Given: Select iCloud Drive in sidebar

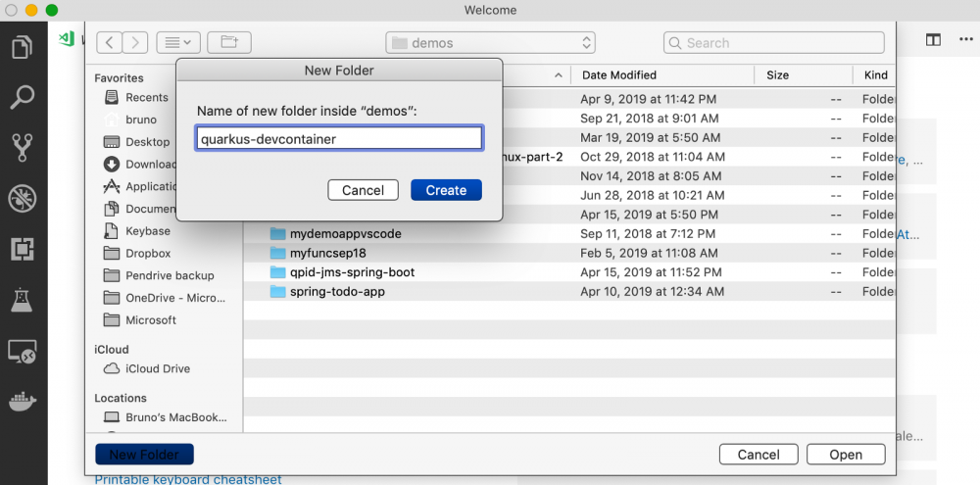Looking at the screenshot, I should 147,368.
